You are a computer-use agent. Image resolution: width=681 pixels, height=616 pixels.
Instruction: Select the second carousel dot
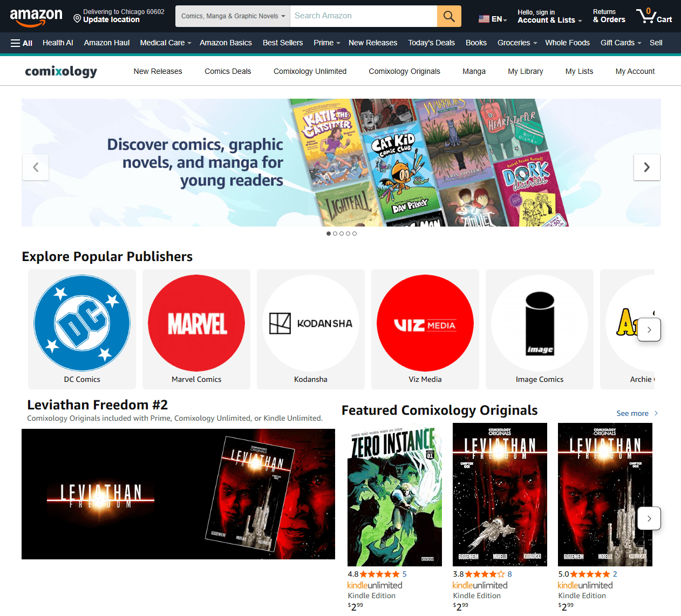[x=335, y=234]
